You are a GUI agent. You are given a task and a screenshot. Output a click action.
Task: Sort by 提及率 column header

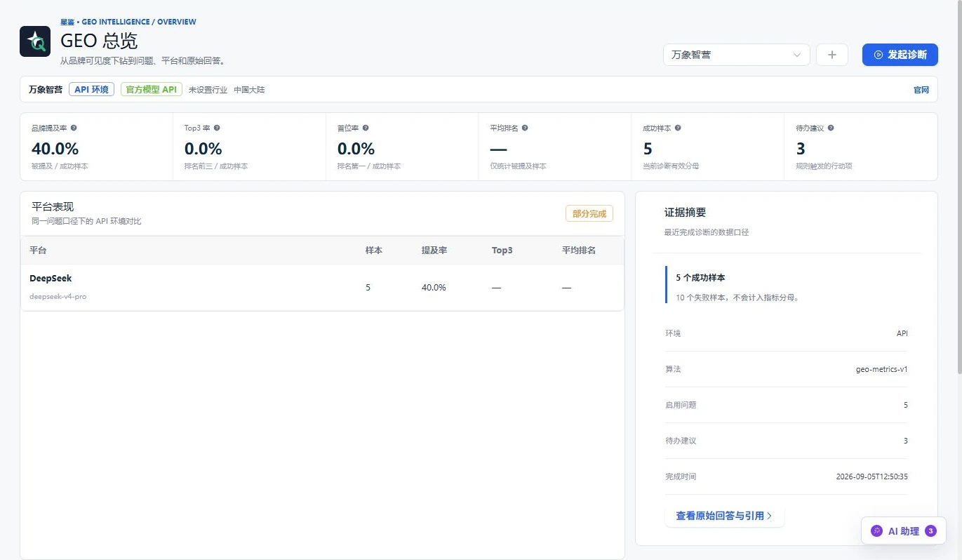tap(434, 251)
